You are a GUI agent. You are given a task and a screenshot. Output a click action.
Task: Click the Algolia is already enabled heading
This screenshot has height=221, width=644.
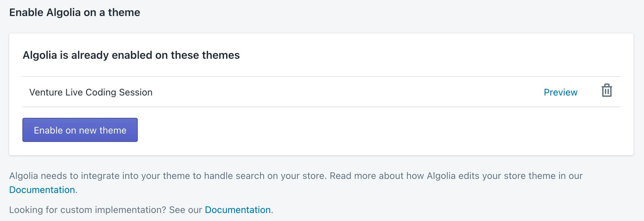click(131, 55)
